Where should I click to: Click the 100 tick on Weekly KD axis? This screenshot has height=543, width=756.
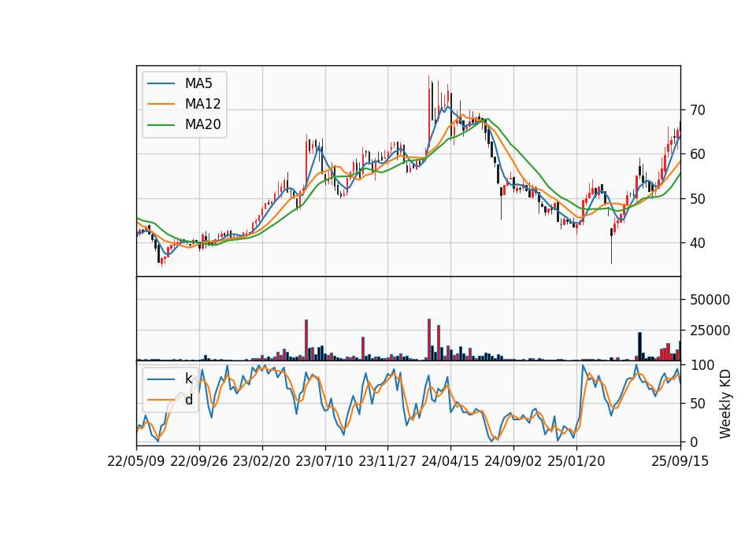tap(702, 365)
